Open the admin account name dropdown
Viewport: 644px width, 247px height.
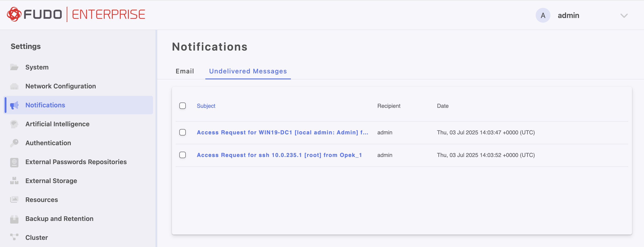[x=568, y=15]
